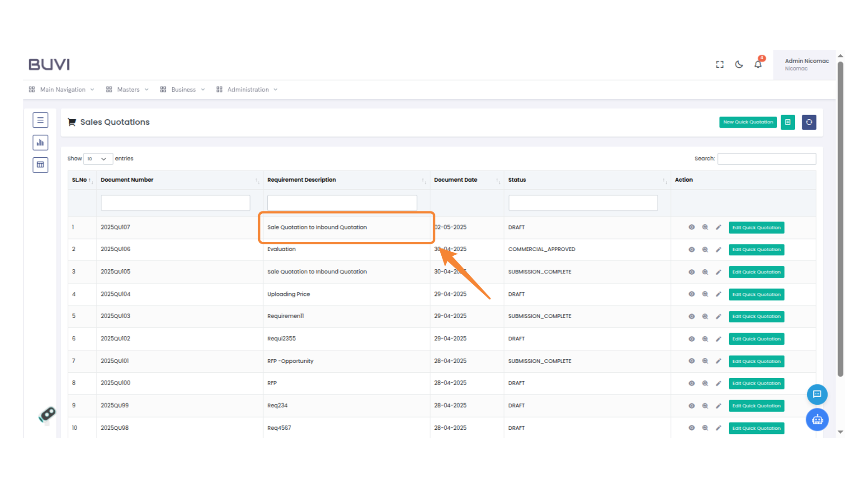Screen dimensions: 868x488
Task: Open the notifications bell
Action: (x=758, y=65)
